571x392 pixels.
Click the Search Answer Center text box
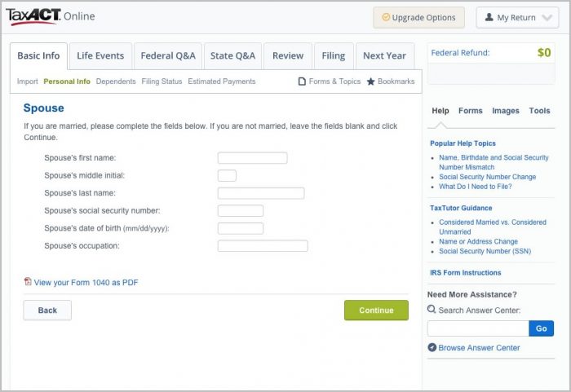478,328
